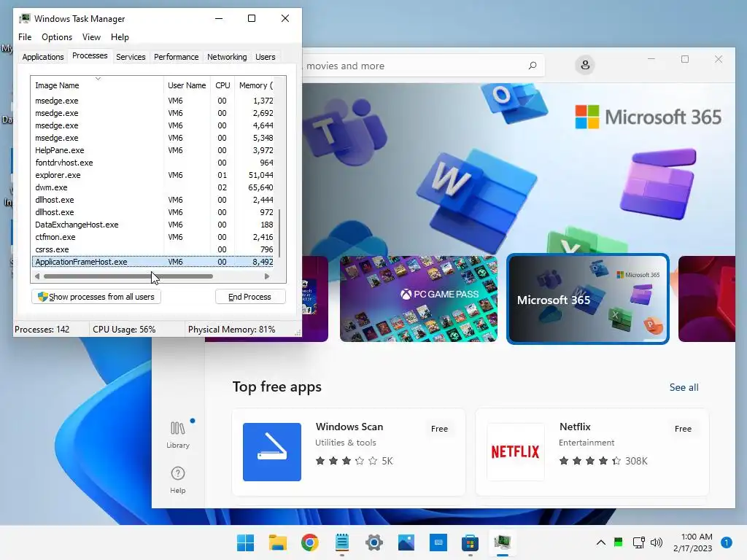Select the Microsoft 365 carousel thumbnail

point(588,299)
